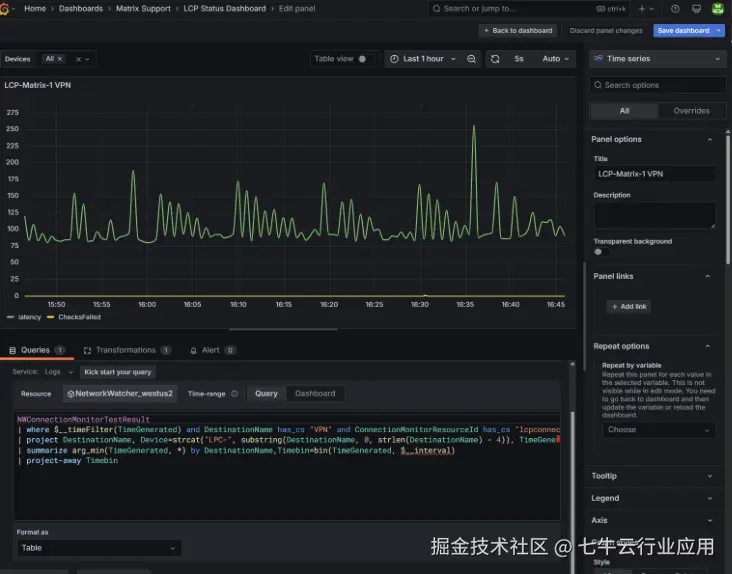The width and height of the screenshot is (732, 574).
Task: Go to Dashboards breadcrumb
Action: click(81, 8)
